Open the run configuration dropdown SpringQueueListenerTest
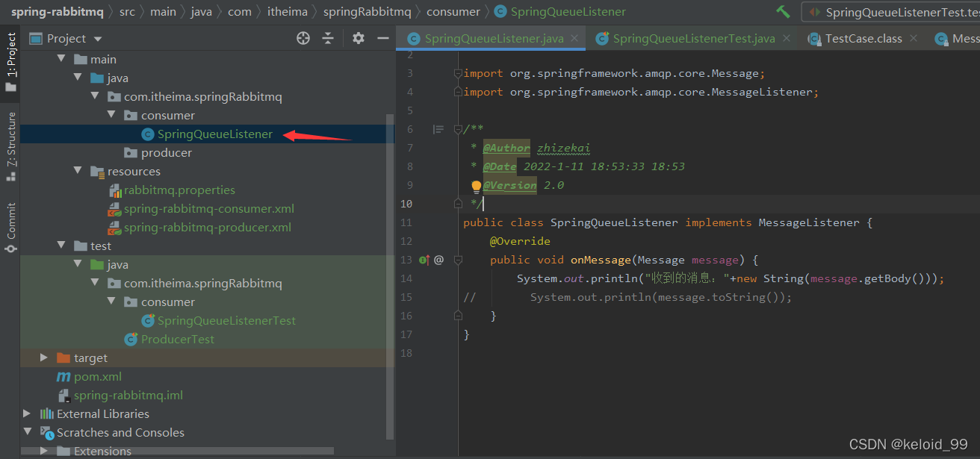980x459 pixels. pos(893,12)
